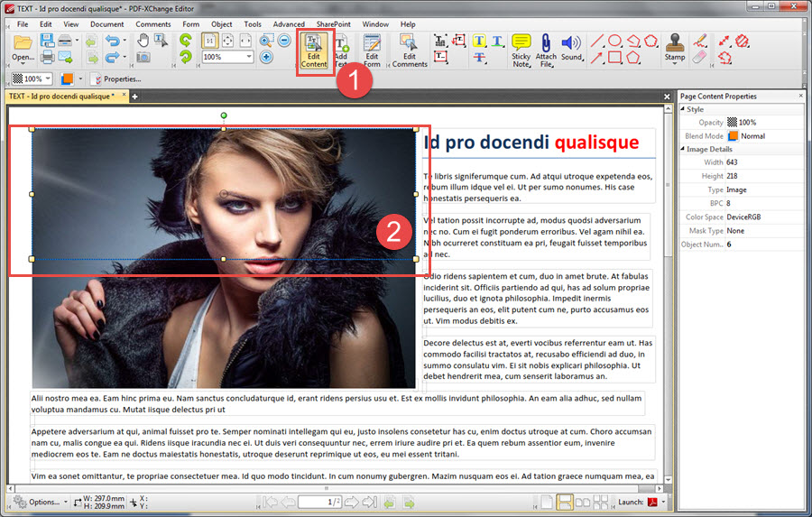Click the Blend Mode Normal value
812x517 pixels.
click(764, 135)
